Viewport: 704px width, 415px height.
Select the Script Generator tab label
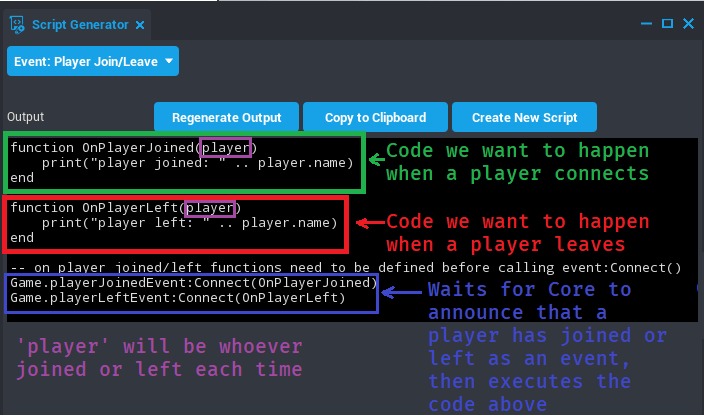(x=81, y=25)
